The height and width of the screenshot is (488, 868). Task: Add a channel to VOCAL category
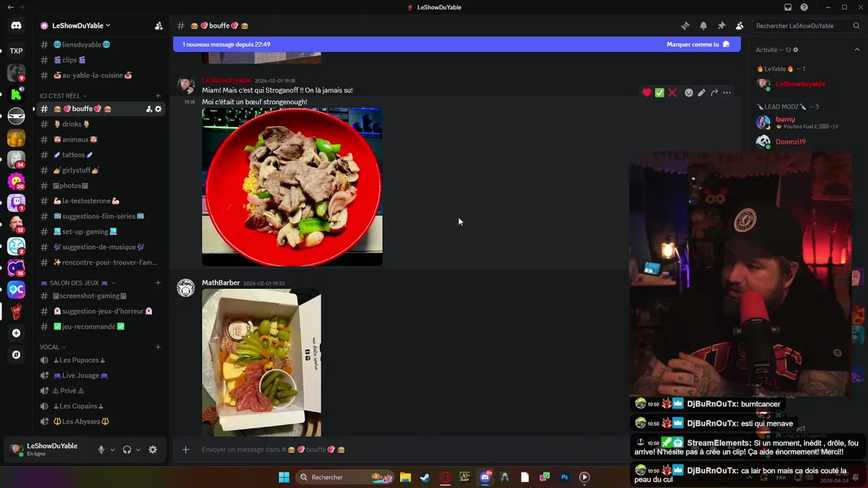click(158, 347)
